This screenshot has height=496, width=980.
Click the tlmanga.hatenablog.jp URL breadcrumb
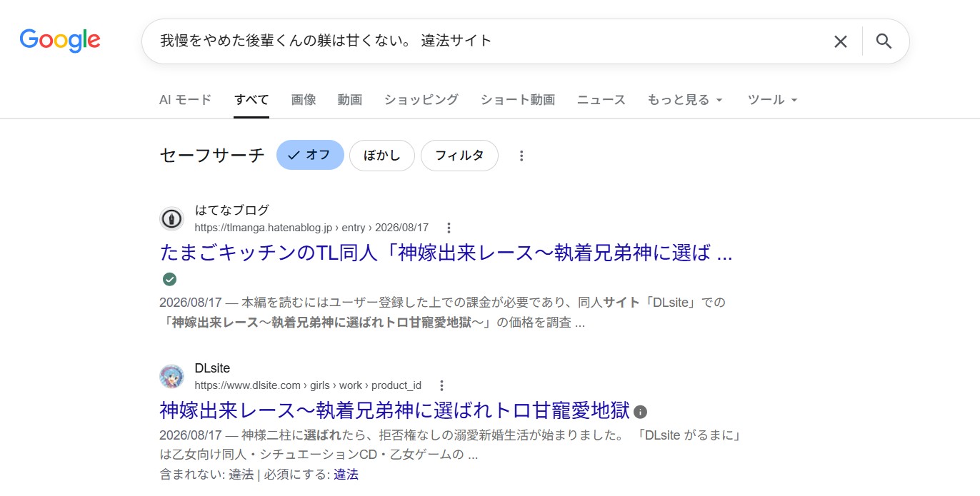(x=311, y=228)
